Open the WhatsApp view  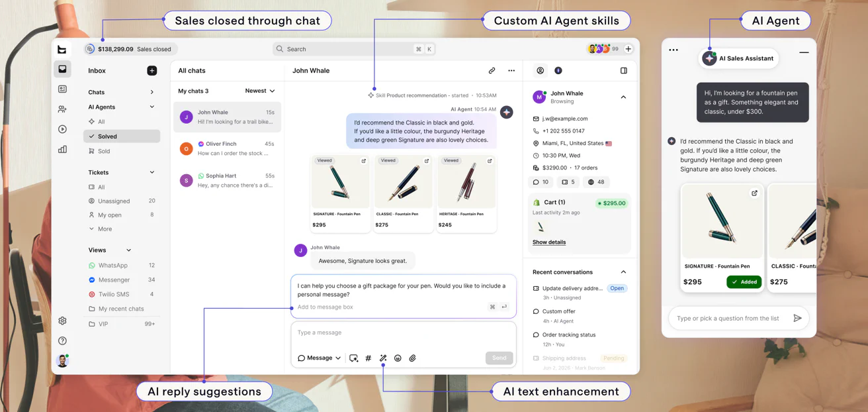click(122, 265)
